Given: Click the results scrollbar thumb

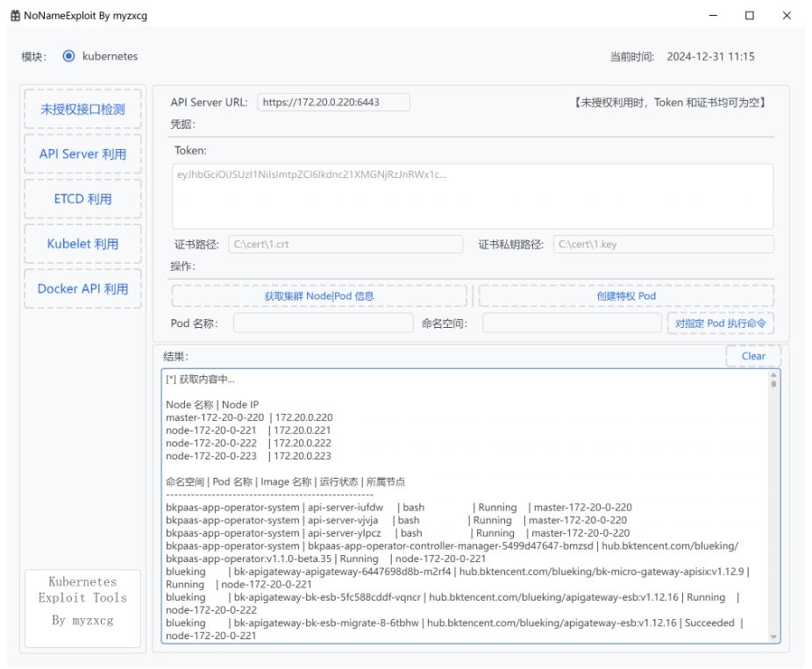Looking at the screenshot, I should [773, 384].
